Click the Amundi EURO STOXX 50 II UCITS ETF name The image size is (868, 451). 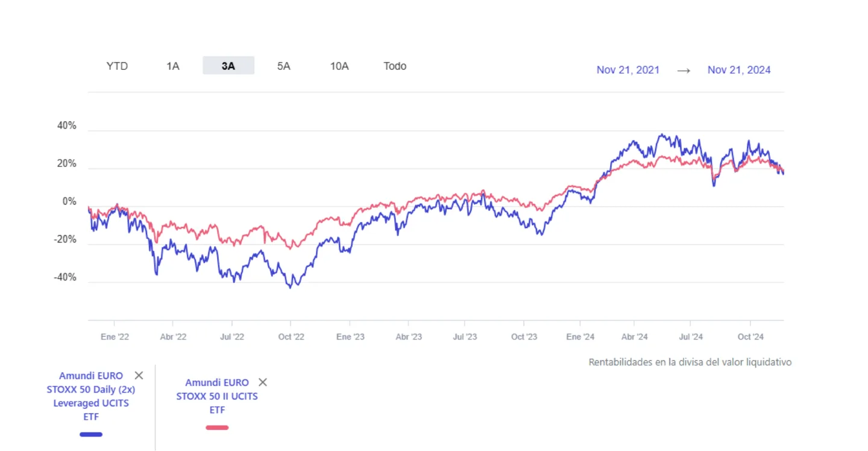[x=217, y=396]
